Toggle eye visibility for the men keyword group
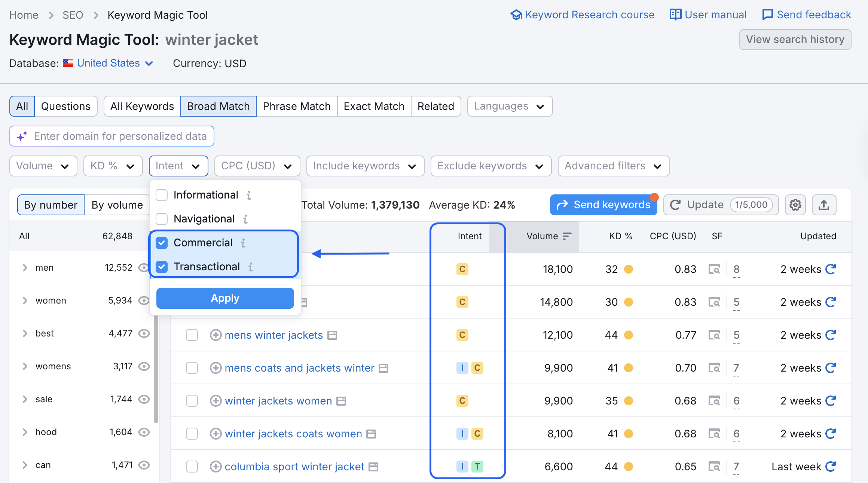Image resolution: width=868 pixels, height=483 pixels. point(144,268)
